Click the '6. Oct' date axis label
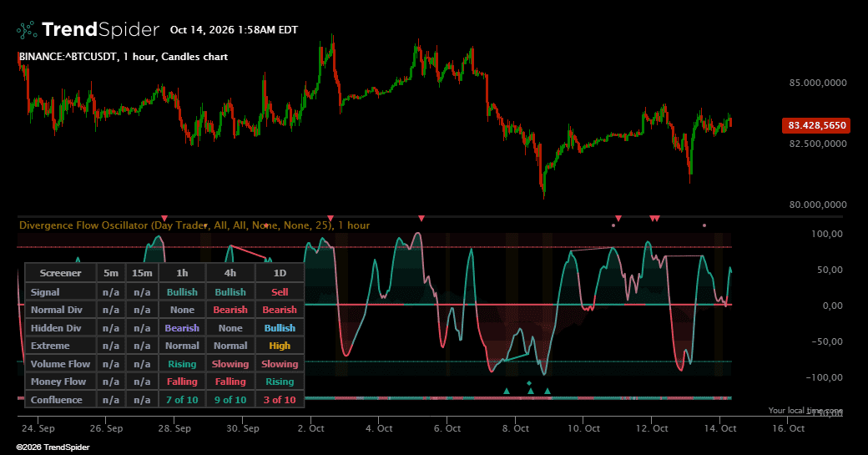The image size is (868, 455). point(447,428)
